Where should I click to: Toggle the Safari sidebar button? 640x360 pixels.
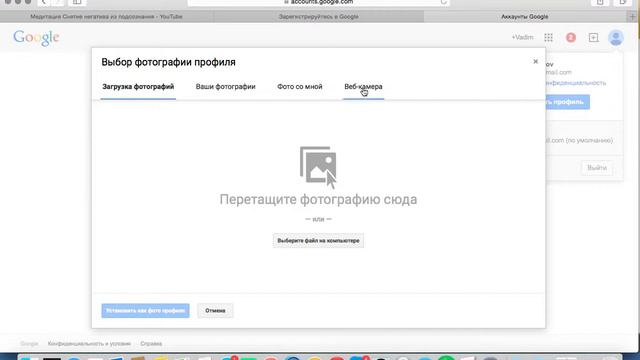click(x=77, y=2)
